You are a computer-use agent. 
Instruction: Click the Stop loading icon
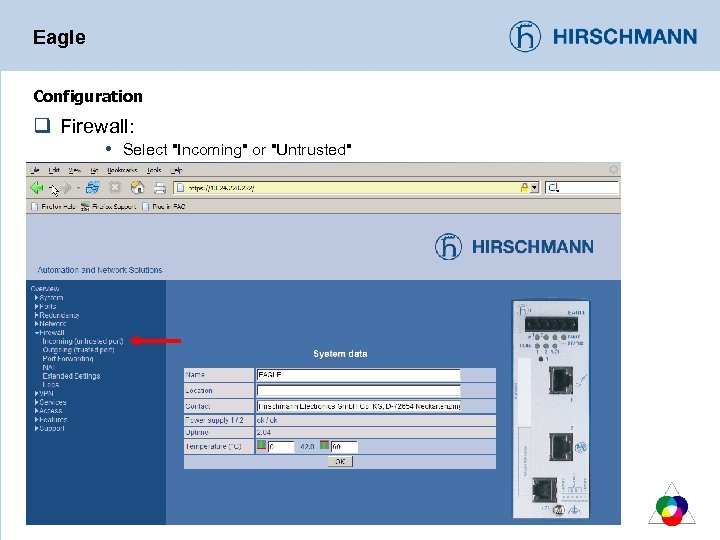tap(115, 187)
